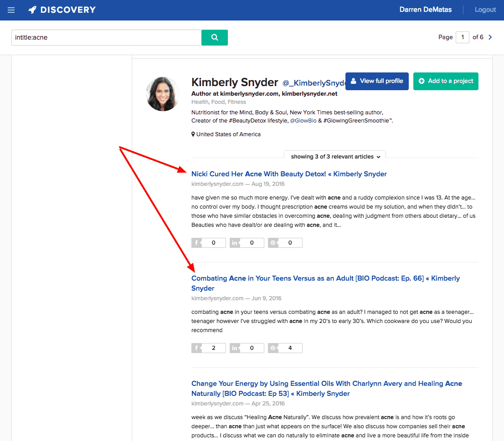Click the next page chevron arrow

[x=490, y=37]
